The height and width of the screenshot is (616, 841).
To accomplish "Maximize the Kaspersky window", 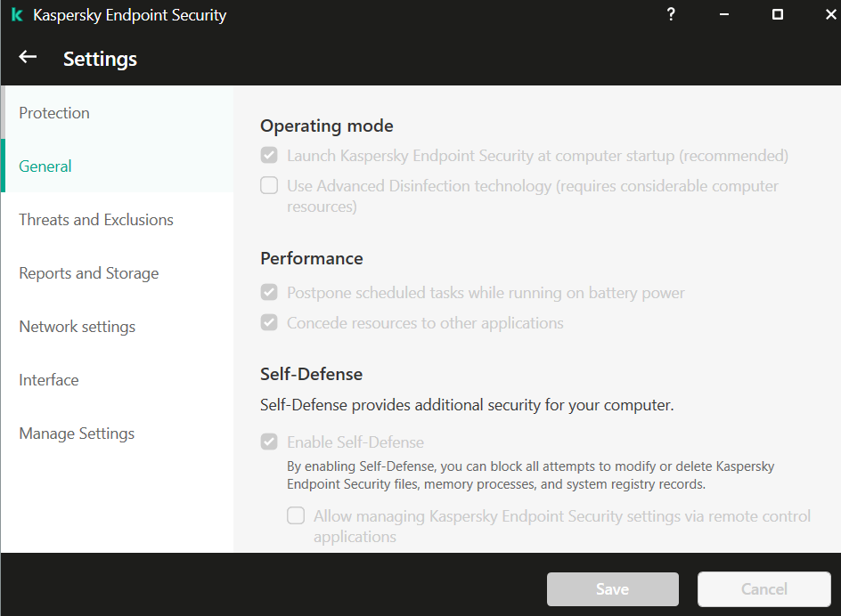I will pyautogui.click(x=777, y=14).
